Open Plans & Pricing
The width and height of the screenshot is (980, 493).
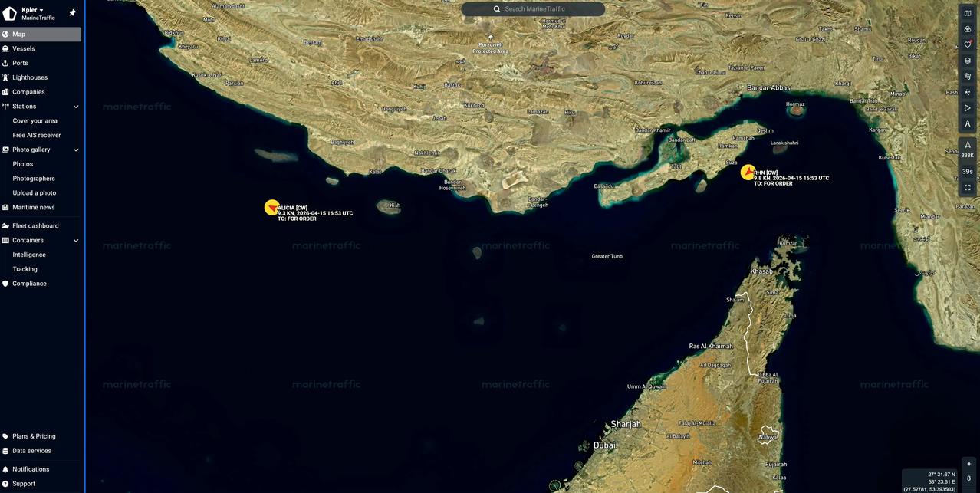pyautogui.click(x=41, y=436)
